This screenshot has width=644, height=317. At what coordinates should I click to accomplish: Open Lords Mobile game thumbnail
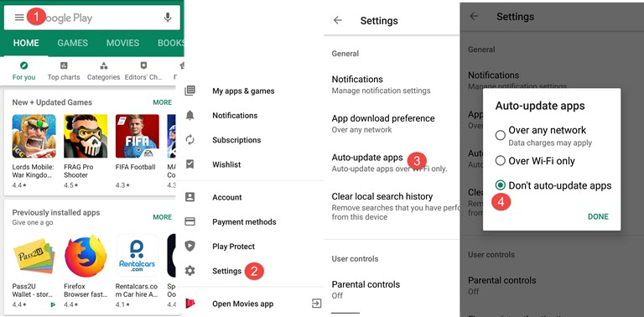34,136
